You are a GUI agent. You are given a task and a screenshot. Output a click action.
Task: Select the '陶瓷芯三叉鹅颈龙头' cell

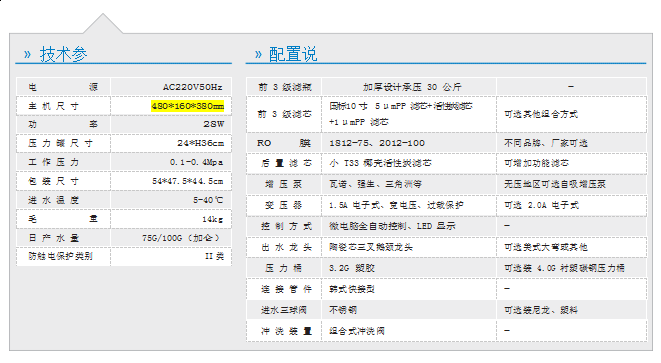(x=371, y=247)
